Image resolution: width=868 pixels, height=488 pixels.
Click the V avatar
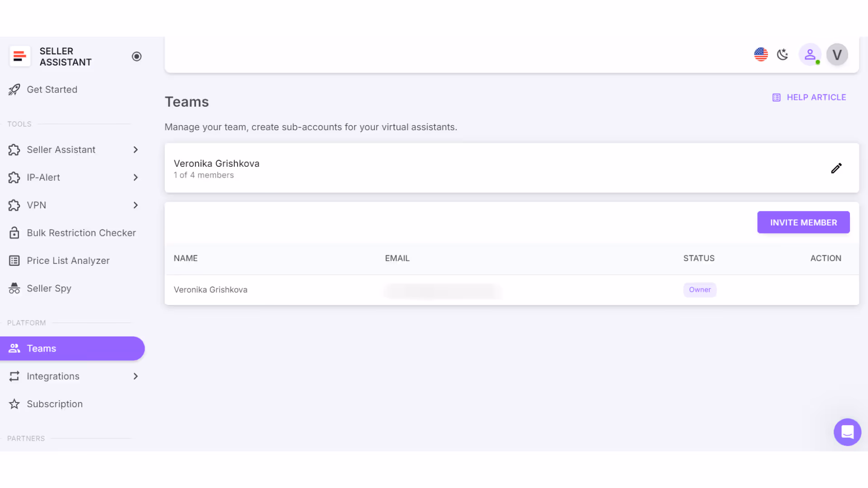coord(837,55)
